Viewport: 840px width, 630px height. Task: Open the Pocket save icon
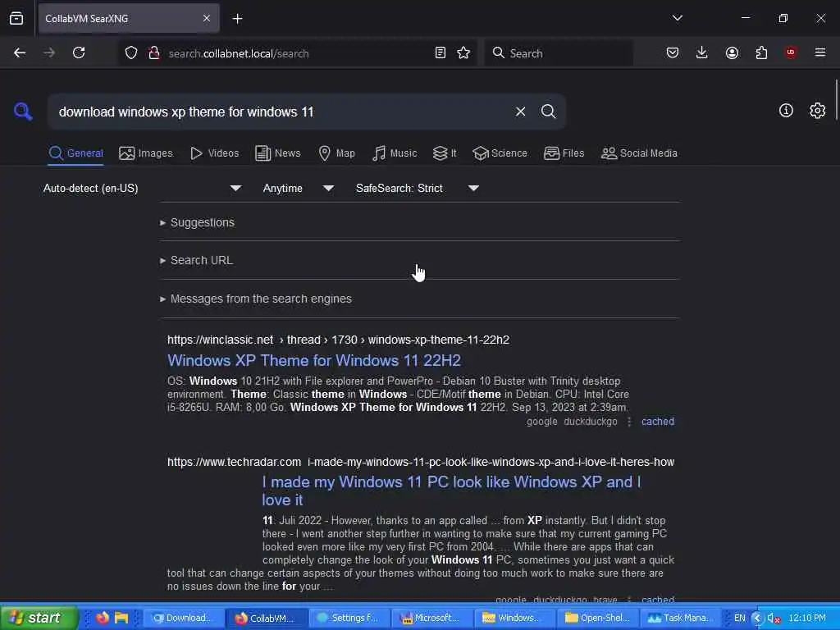673,52
